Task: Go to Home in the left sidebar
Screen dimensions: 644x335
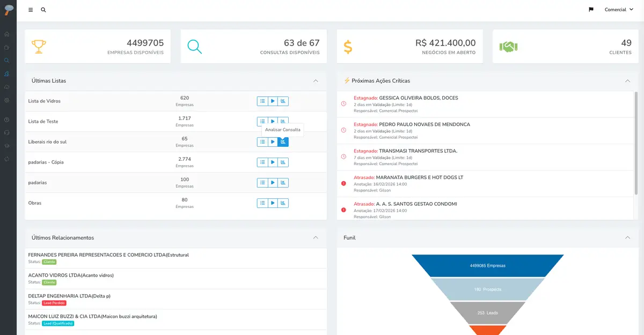Action: 7,34
